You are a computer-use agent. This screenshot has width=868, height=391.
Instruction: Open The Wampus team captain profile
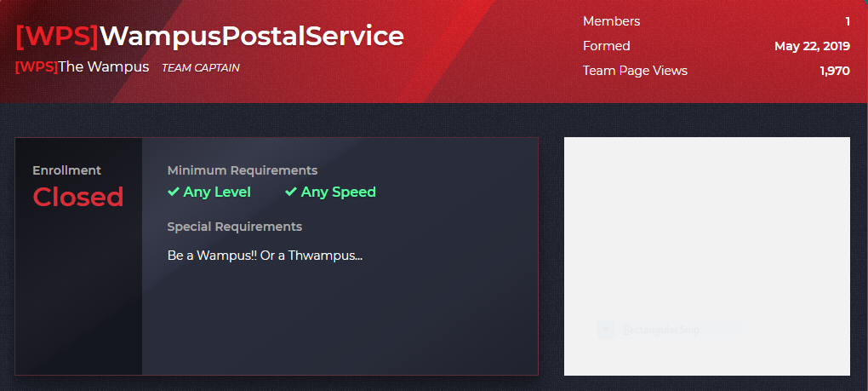104,67
